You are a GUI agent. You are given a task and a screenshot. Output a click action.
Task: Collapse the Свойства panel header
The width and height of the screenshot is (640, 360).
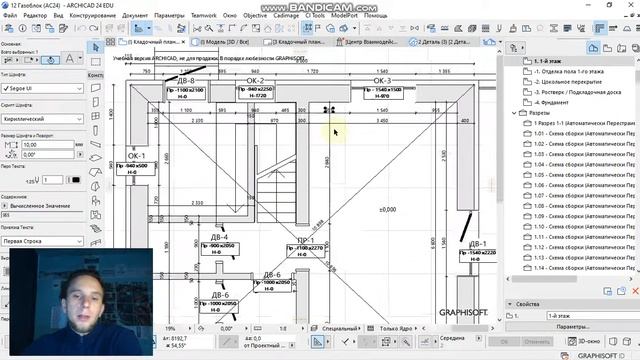510,304
